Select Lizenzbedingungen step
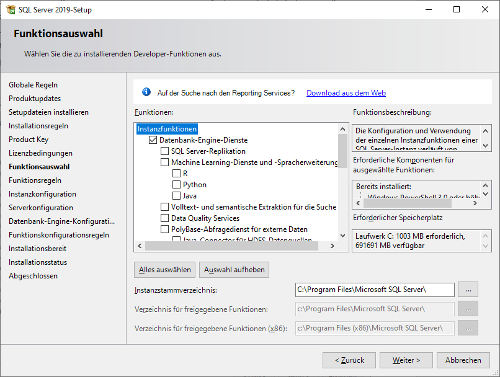Screen dimensions: 500x377 pyautogui.click(x=40, y=153)
